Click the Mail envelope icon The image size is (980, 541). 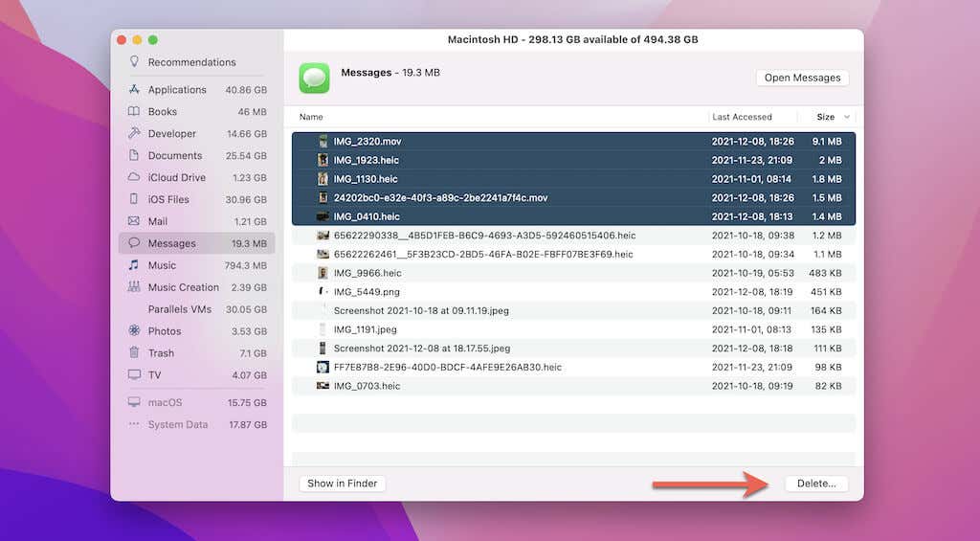(x=134, y=222)
